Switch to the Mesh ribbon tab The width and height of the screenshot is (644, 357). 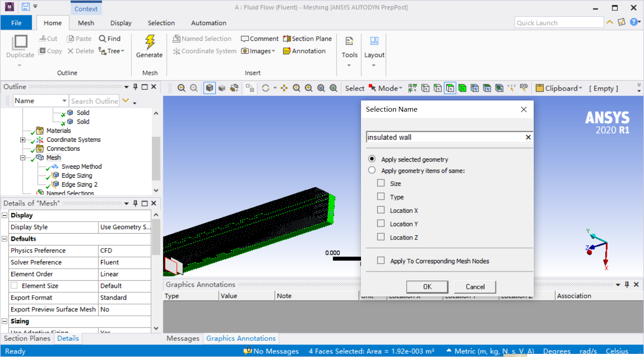pos(86,23)
